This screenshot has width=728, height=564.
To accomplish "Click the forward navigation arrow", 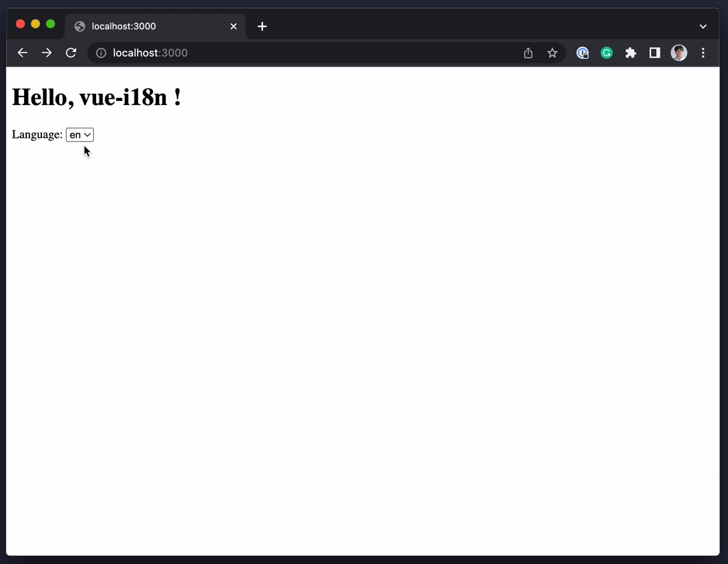I will coord(46,53).
